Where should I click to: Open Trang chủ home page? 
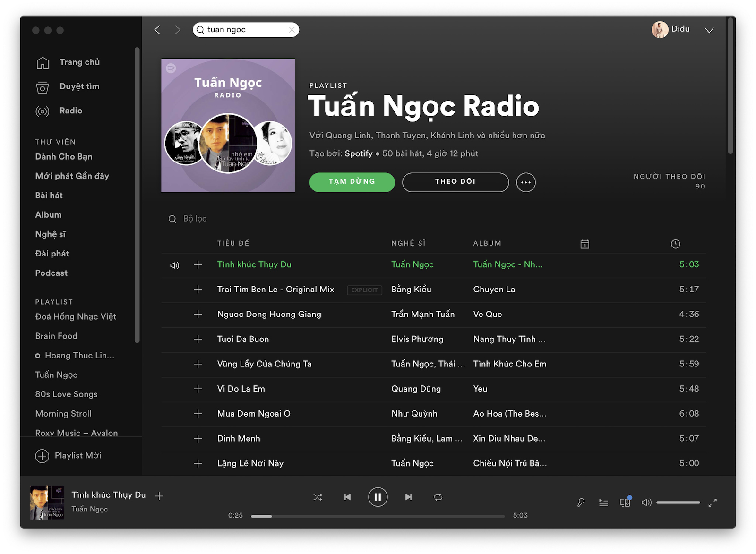click(79, 62)
